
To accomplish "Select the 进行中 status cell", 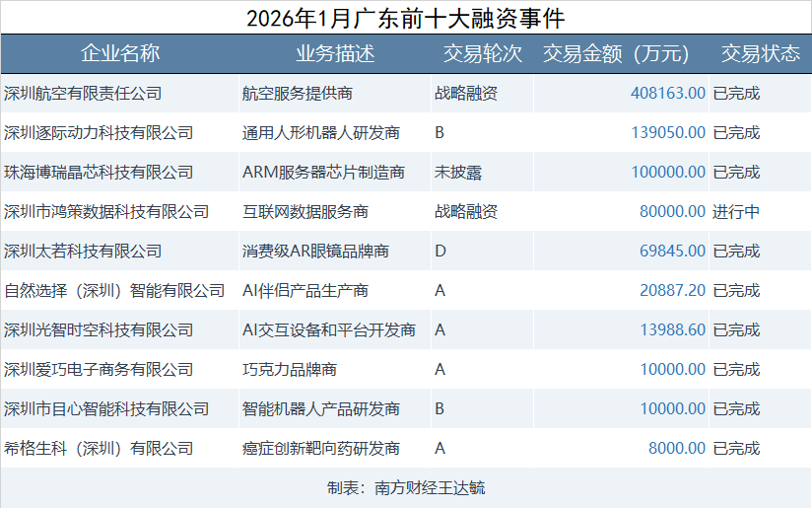I will coord(736,212).
